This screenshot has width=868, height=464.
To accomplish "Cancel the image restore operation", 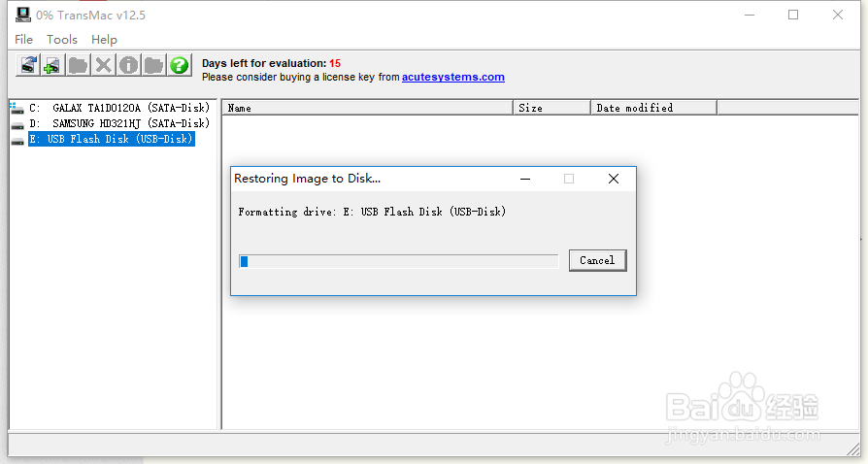I will [x=597, y=260].
